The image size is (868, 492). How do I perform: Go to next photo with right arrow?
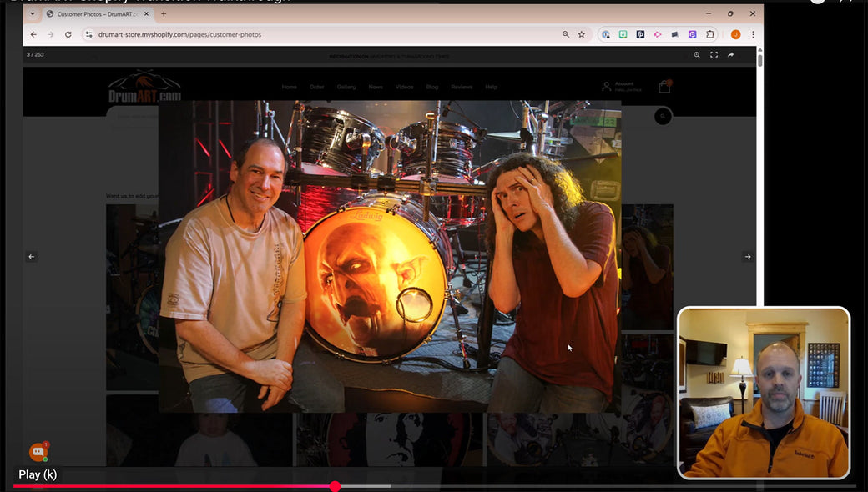[x=747, y=257]
